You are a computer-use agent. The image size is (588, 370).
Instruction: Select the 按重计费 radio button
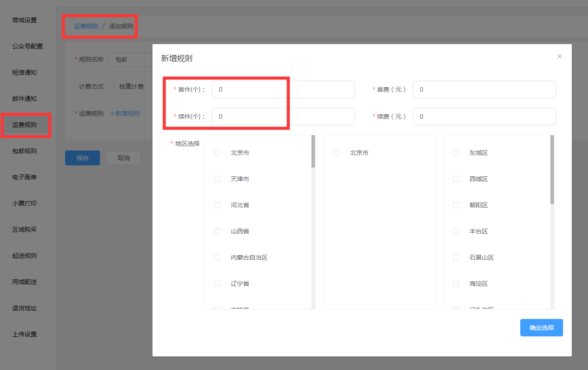112,86
